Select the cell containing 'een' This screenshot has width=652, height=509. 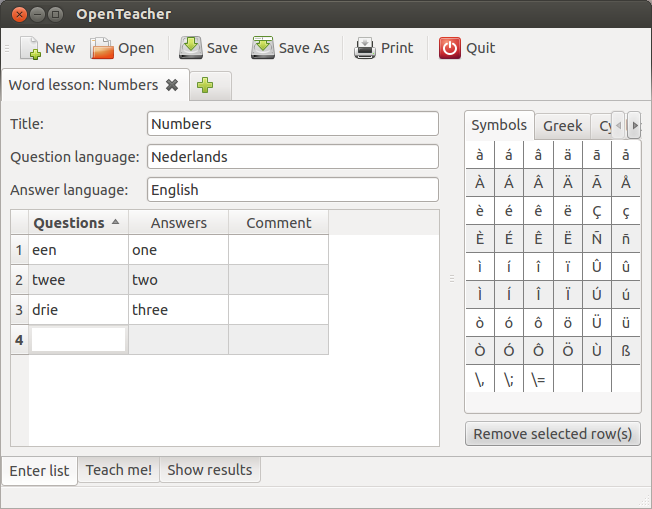pos(78,250)
